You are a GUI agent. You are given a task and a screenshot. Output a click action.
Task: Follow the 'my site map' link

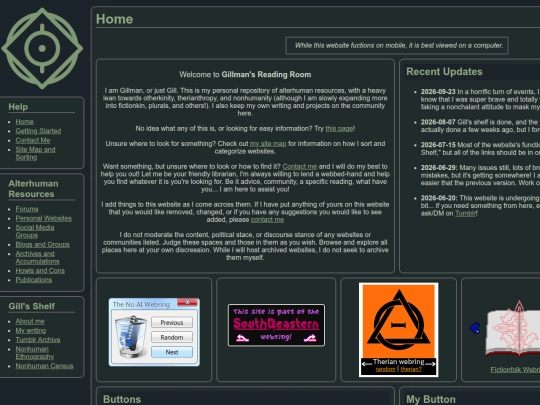[x=268, y=144]
